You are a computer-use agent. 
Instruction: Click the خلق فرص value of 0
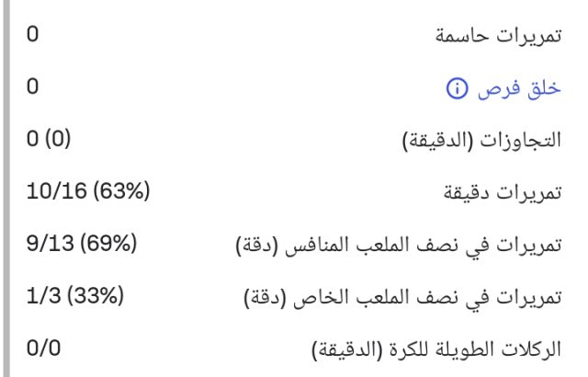click(x=33, y=88)
